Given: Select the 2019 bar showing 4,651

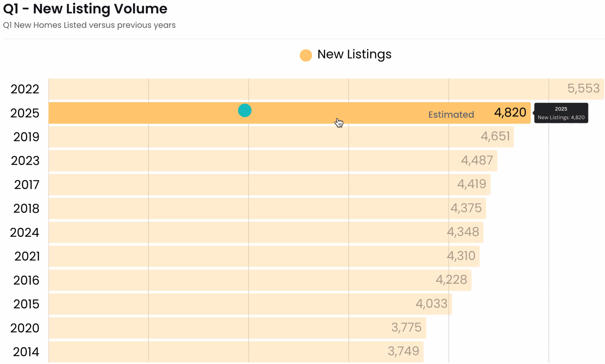Looking at the screenshot, I should (x=280, y=137).
